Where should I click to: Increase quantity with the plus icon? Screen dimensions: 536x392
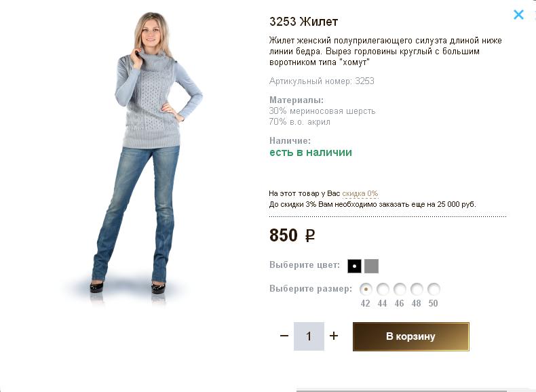pyautogui.click(x=334, y=336)
